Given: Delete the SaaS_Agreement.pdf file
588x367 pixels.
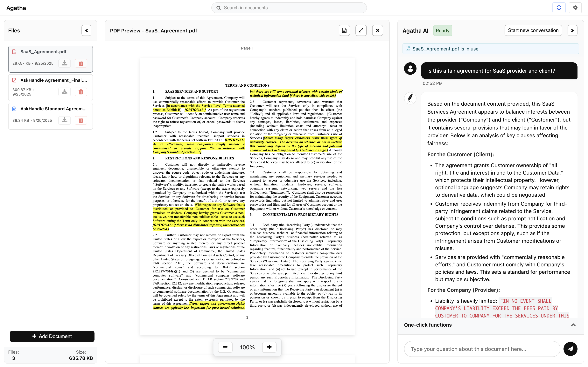Looking at the screenshot, I should (81, 63).
